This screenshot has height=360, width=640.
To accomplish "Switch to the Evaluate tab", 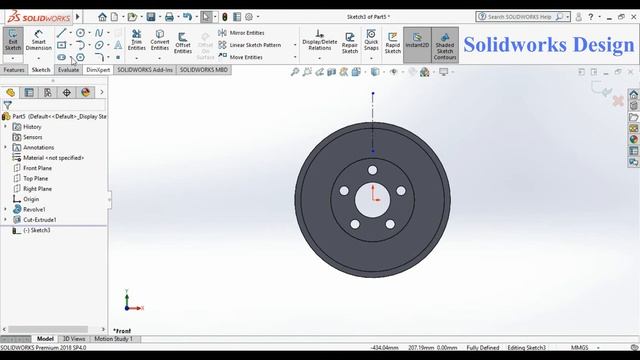I will coord(68,70).
